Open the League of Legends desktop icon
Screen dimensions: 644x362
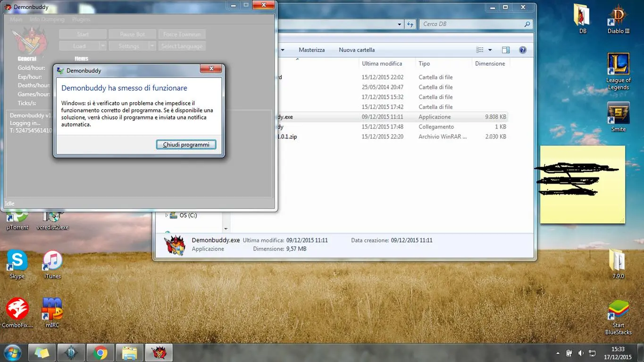point(618,71)
